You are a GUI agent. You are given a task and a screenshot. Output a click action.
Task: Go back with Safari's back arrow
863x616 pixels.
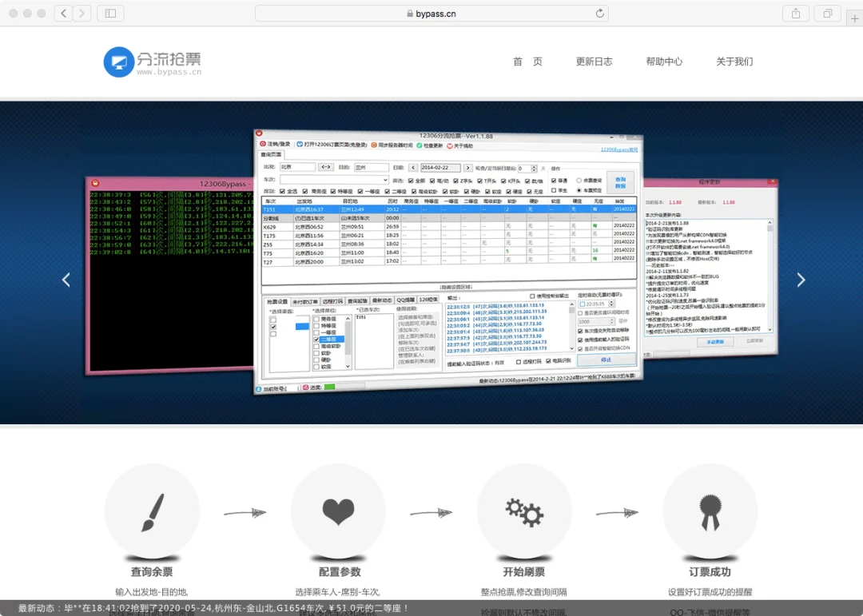pyautogui.click(x=63, y=14)
